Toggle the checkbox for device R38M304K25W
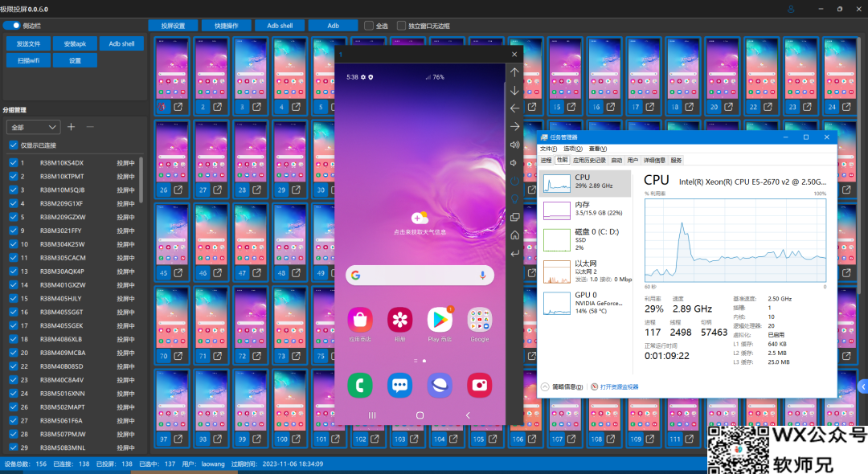Screen dimensions: 868x474 14,244
